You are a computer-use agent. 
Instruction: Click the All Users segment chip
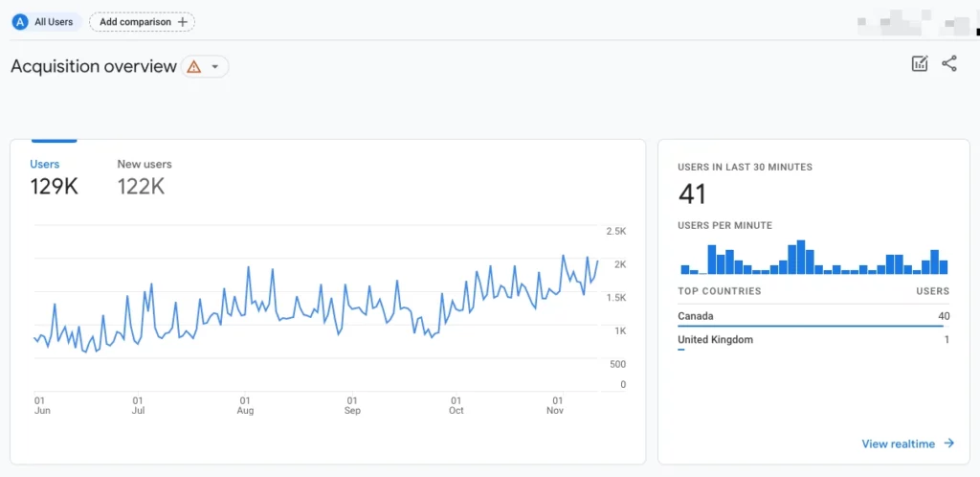[x=46, y=22]
